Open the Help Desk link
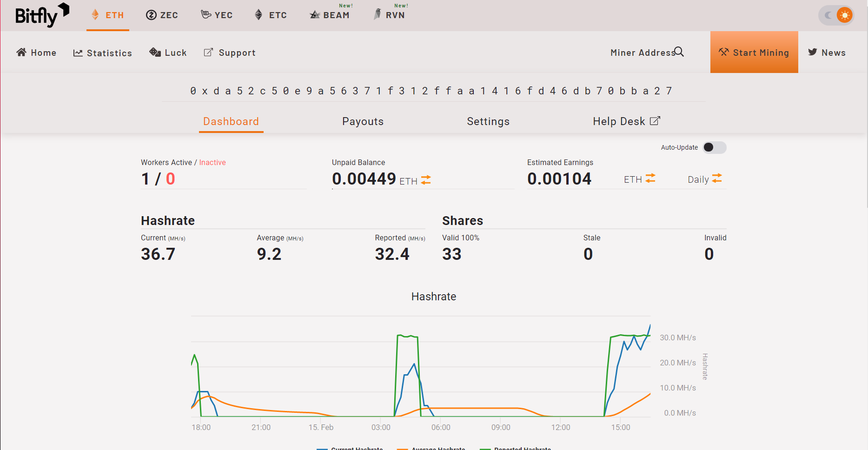The height and width of the screenshot is (450, 868). tap(626, 122)
